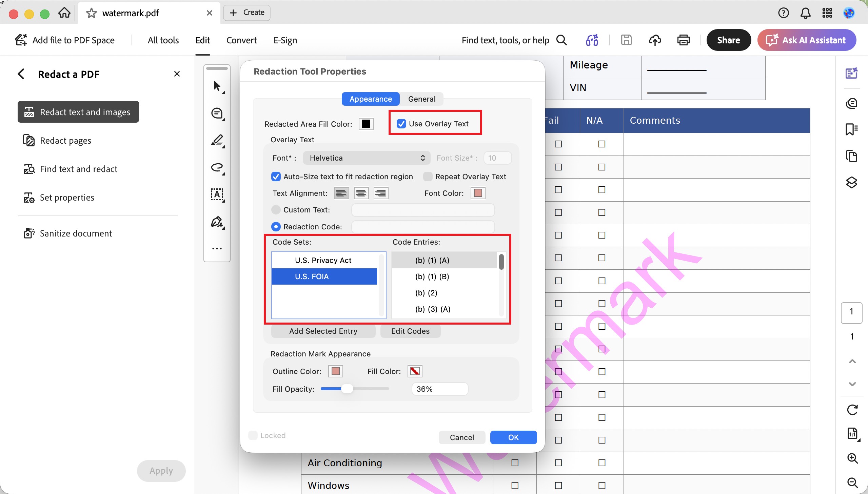Align overlay text left
868x494 pixels.
pyautogui.click(x=341, y=193)
